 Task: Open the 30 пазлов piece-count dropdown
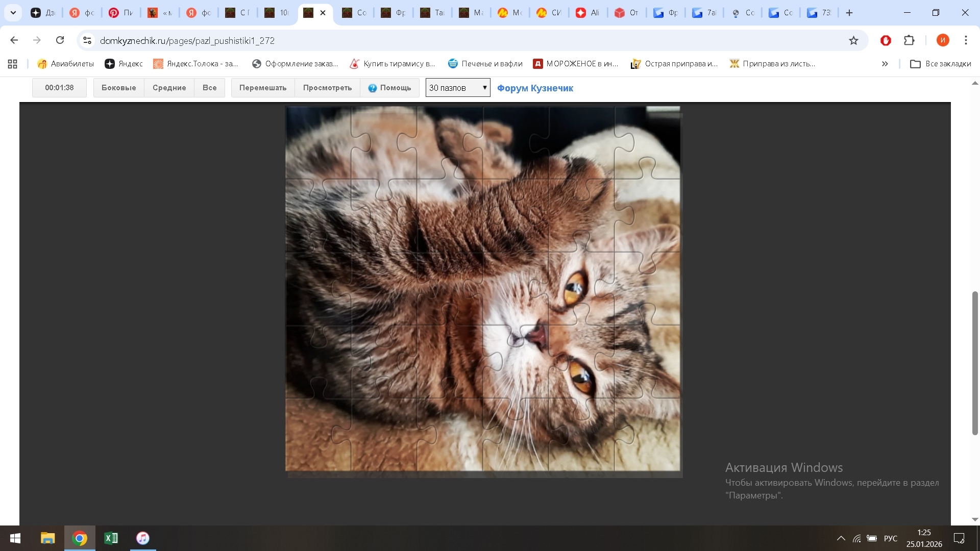[x=458, y=88]
